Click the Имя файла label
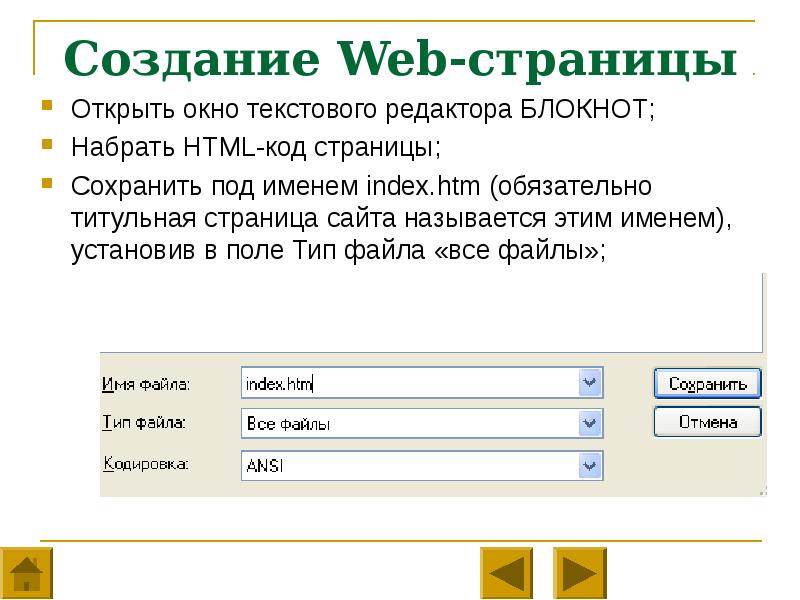 pyautogui.click(x=146, y=384)
